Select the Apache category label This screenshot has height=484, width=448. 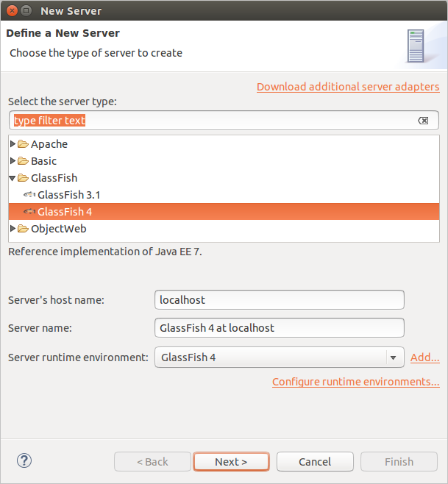pos(49,144)
